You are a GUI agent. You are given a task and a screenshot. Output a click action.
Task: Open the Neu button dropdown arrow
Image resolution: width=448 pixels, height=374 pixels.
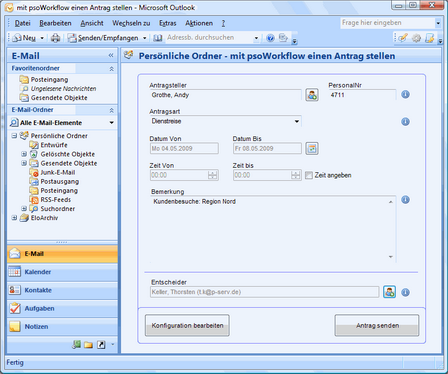(x=42, y=38)
